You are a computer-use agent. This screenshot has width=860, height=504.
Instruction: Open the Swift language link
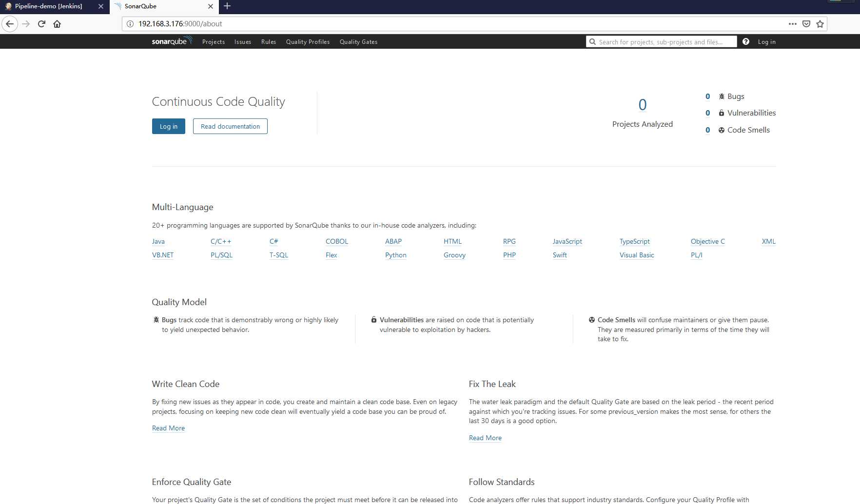click(x=560, y=255)
